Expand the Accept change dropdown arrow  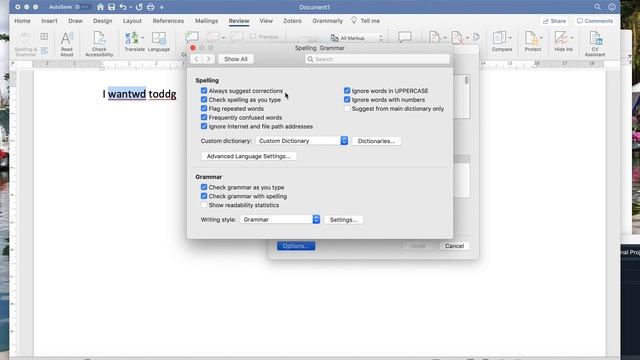[445, 38]
